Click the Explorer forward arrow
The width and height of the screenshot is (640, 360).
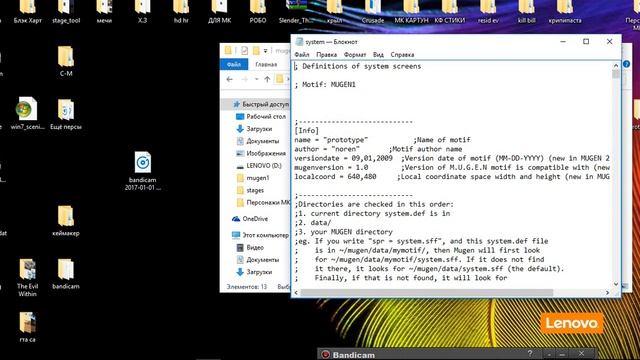pos(244,79)
